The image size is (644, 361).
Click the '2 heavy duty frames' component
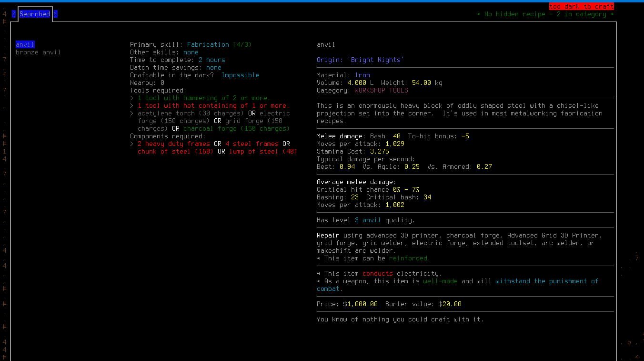point(174,144)
